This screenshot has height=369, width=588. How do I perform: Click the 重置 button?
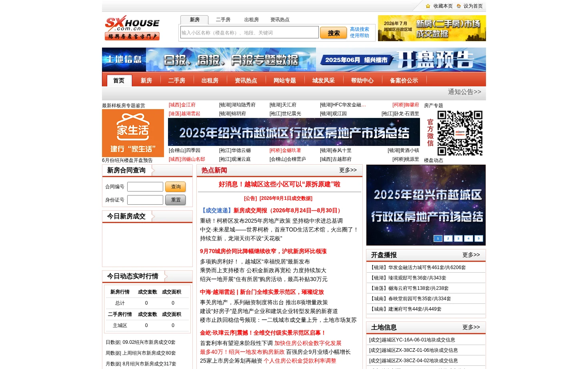pyautogui.click(x=176, y=200)
